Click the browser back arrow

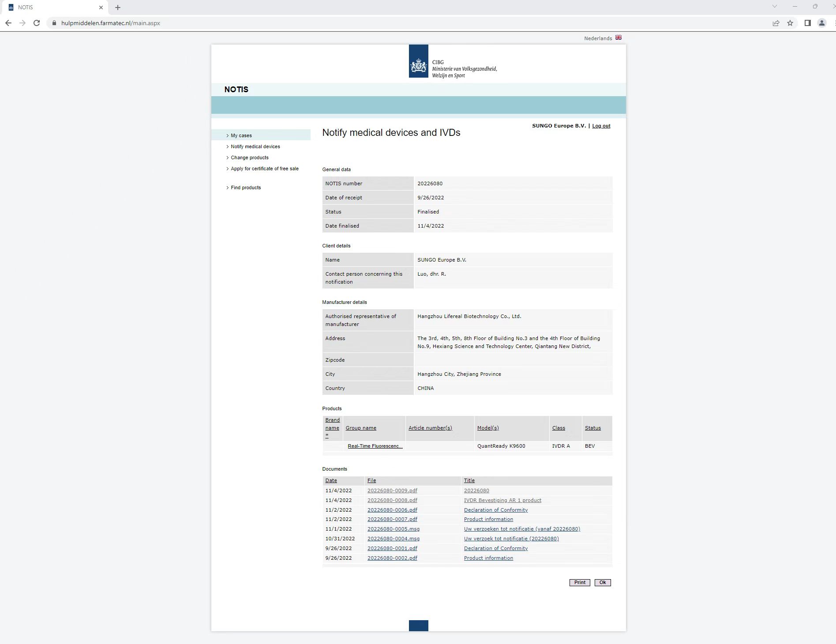pyautogui.click(x=8, y=23)
